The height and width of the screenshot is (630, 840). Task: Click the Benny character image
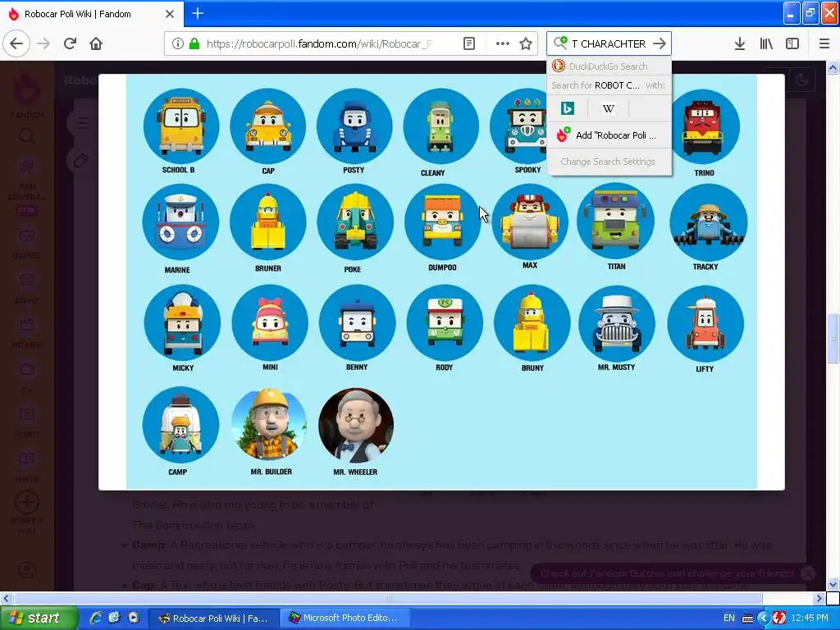357,322
